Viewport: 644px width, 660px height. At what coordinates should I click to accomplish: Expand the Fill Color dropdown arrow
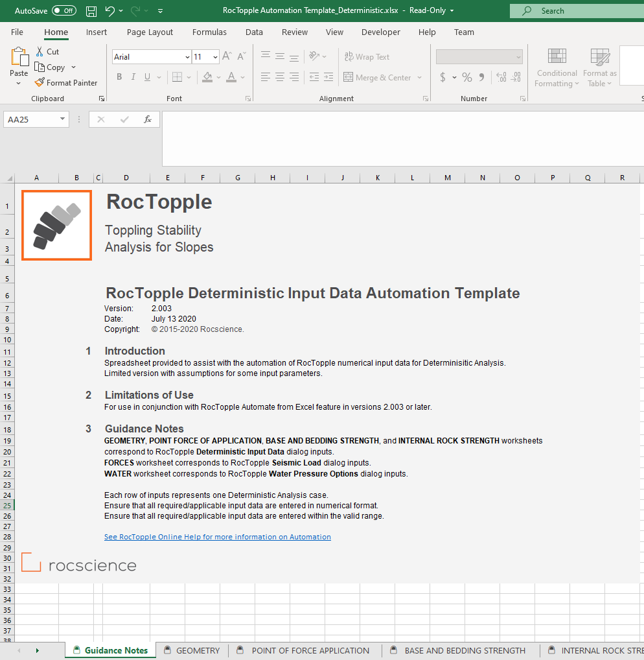pyautogui.click(x=218, y=77)
